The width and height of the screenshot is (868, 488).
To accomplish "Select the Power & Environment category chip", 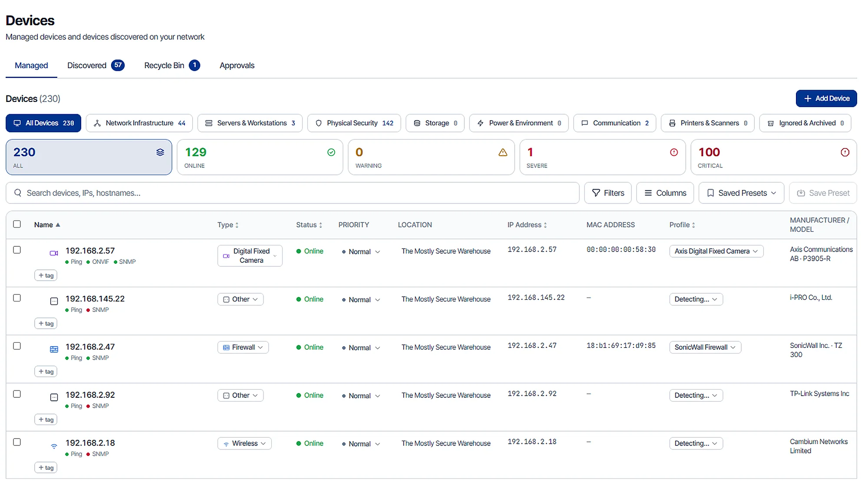I will tap(519, 123).
